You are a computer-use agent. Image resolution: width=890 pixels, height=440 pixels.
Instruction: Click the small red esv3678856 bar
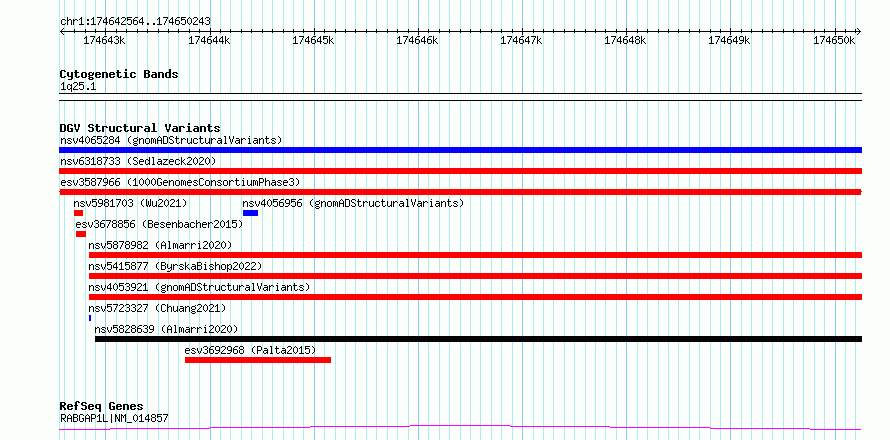coord(81,234)
